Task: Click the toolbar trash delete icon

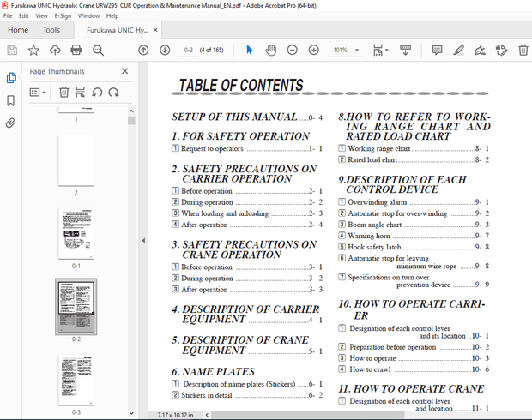Action: point(523,51)
